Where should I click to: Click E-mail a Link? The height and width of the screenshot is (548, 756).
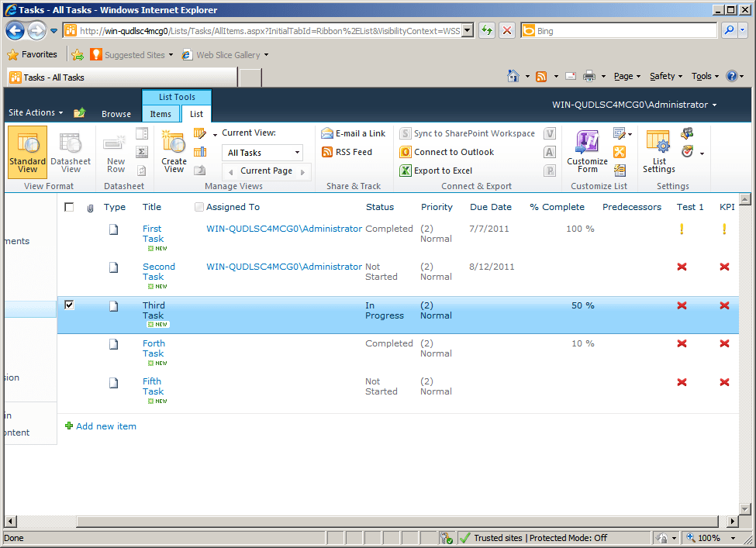click(354, 133)
